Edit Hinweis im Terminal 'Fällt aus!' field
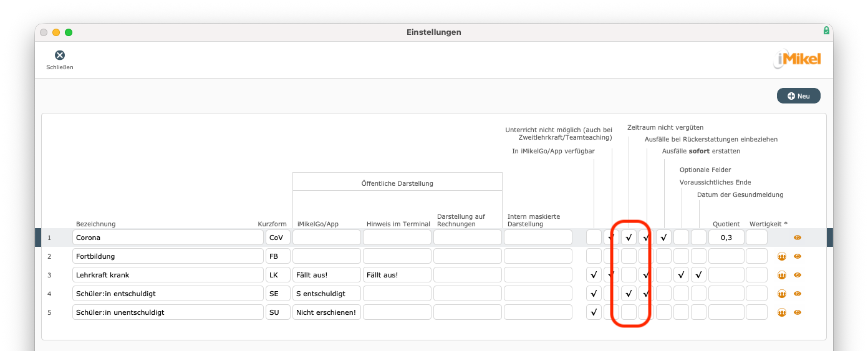Viewport: 868px width, 351px height. (x=397, y=275)
